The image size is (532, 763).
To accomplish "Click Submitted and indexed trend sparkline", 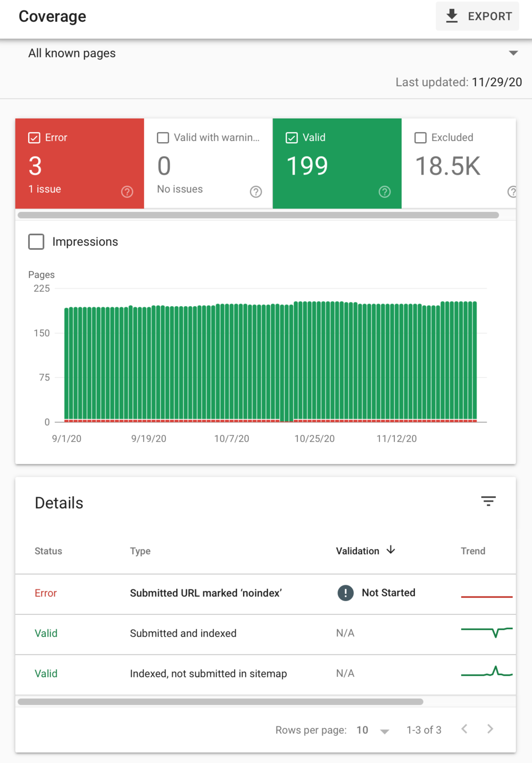I will click(x=487, y=632).
